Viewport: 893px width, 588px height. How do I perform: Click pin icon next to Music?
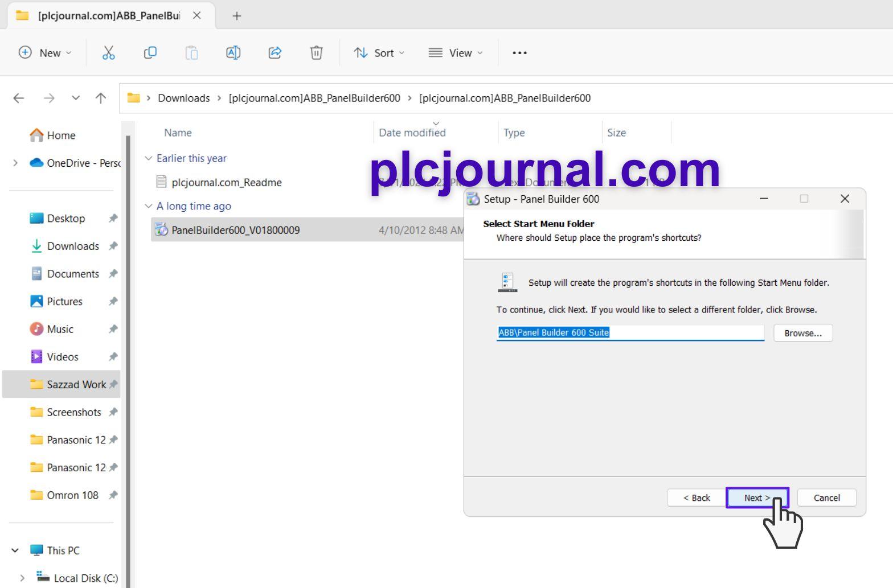pos(113,329)
